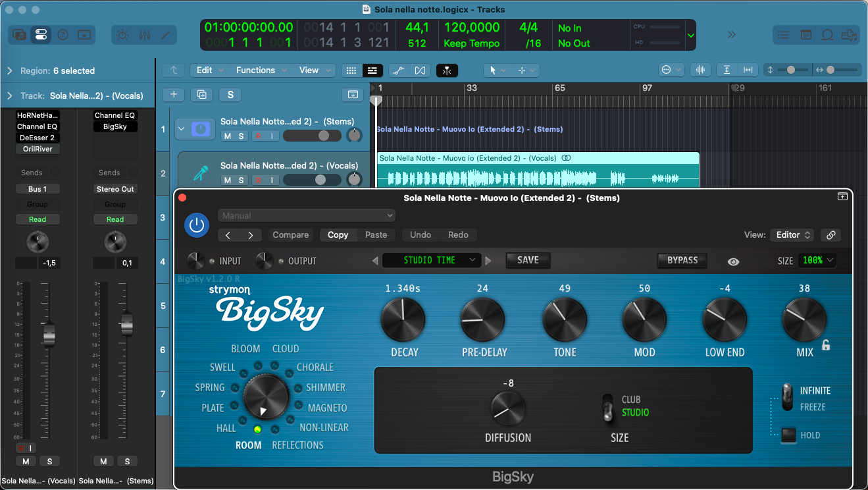
Task: Click Vertical Auto Zoom button
Action: click(727, 70)
